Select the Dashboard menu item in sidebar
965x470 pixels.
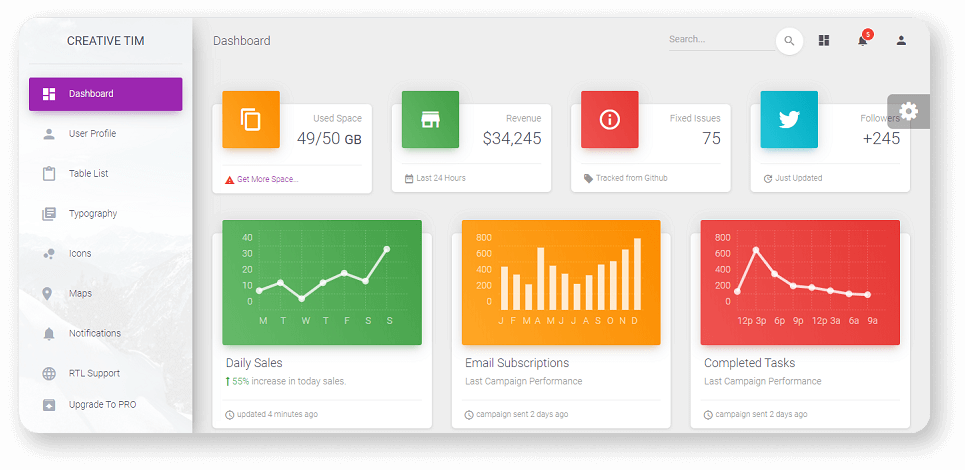pyautogui.click(x=105, y=94)
